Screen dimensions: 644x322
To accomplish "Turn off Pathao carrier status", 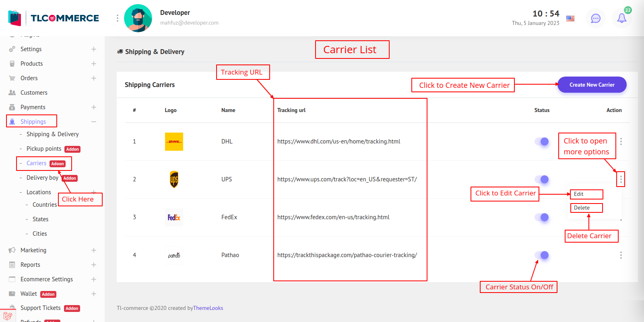I will (x=542, y=255).
